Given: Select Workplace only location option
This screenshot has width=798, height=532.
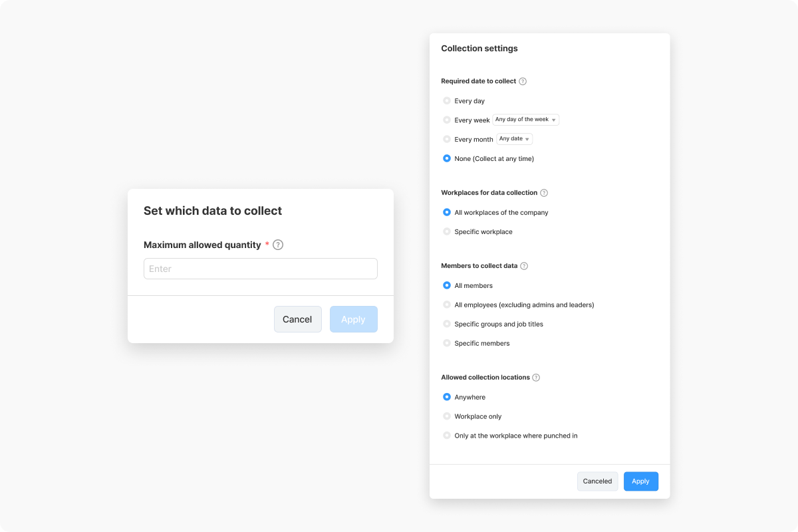Looking at the screenshot, I should (447, 417).
